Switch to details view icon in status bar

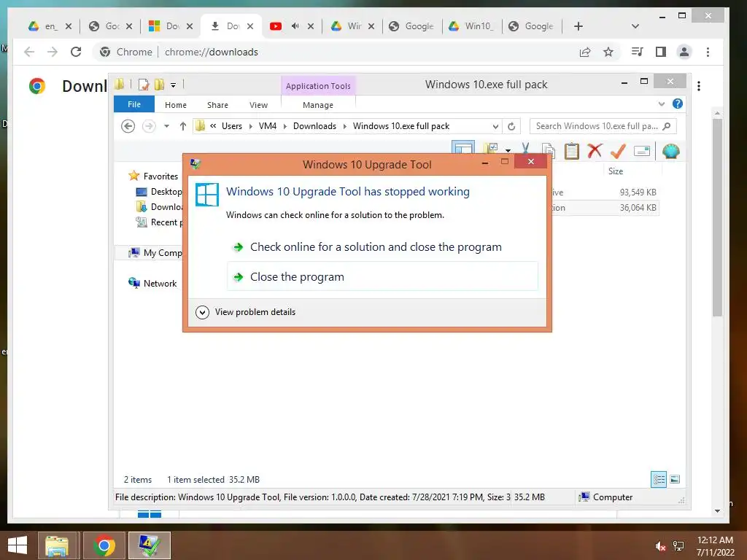[659, 479]
